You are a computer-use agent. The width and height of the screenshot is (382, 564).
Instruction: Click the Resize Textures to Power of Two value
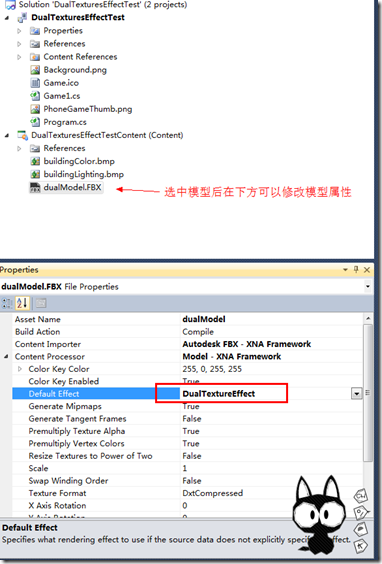[x=192, y=456]
